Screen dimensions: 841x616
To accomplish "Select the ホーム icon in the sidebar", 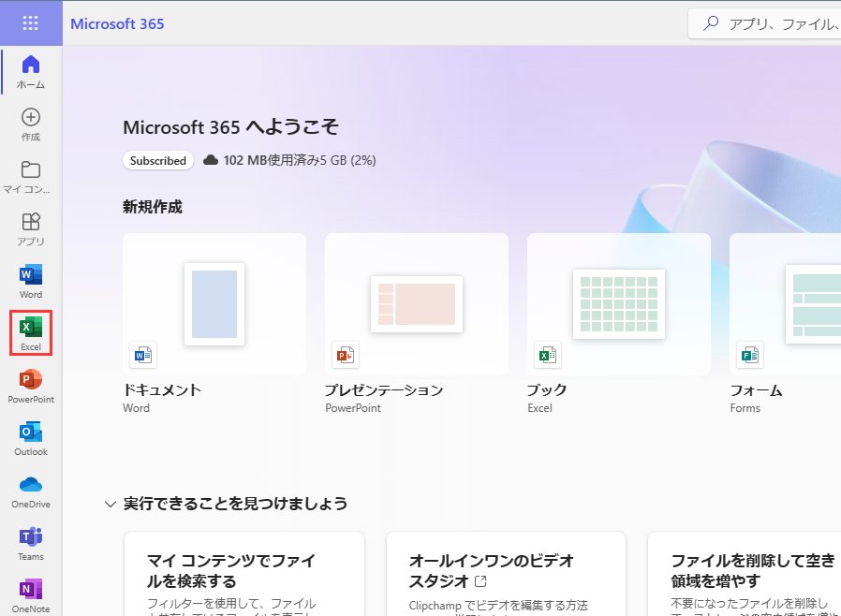I will coord(31,70).
